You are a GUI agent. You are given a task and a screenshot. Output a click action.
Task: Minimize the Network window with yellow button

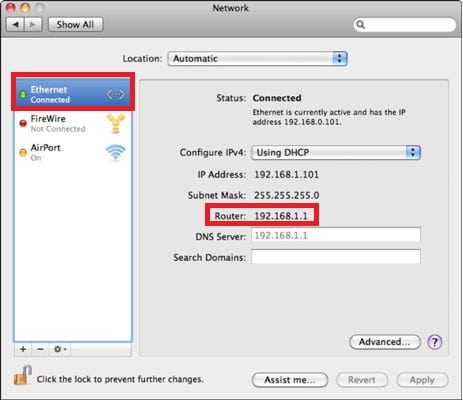(x=25, y=7)
